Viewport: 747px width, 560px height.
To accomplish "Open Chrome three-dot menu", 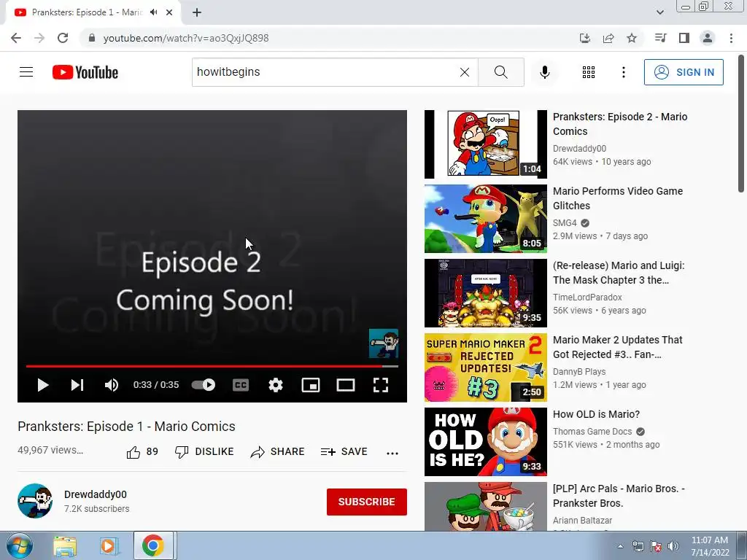I will [731, 38].
